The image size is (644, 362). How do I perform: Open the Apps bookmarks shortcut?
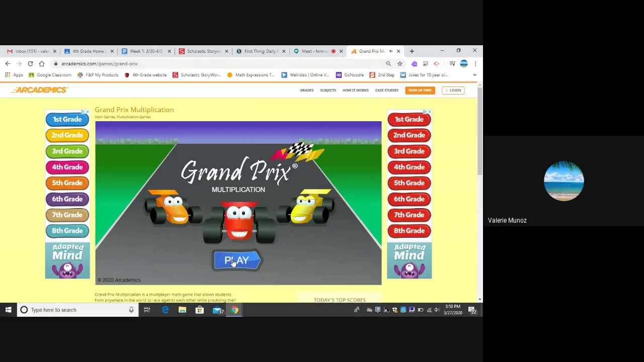point(14,75)
